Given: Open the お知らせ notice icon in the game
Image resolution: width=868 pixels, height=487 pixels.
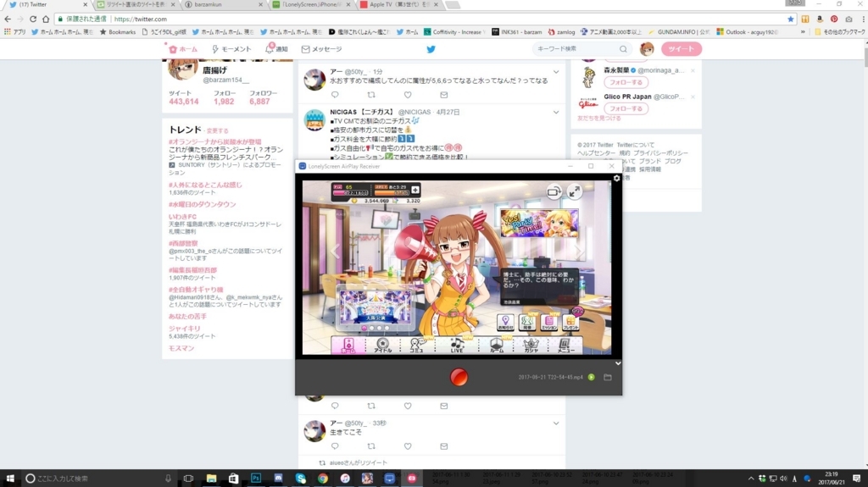Looking at the screenshot, I should click(x=505, y=322).
